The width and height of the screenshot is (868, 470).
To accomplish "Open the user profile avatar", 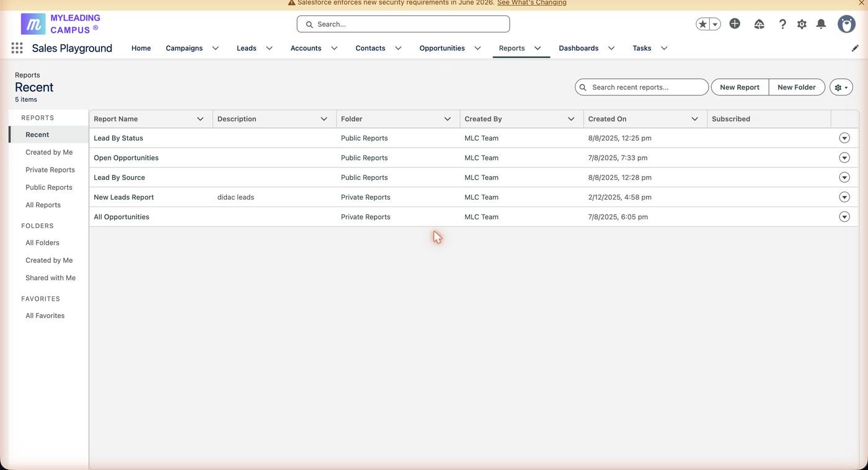I will tap(846, 24).
